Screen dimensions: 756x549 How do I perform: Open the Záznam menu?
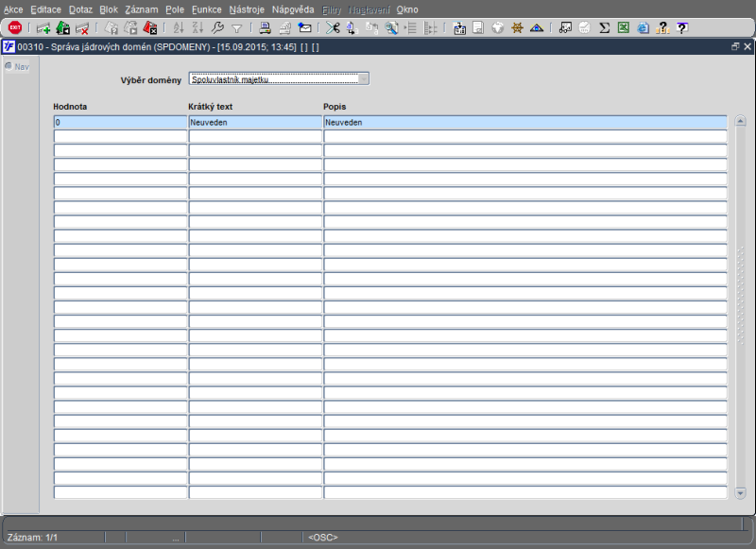(x=142, y=9)
